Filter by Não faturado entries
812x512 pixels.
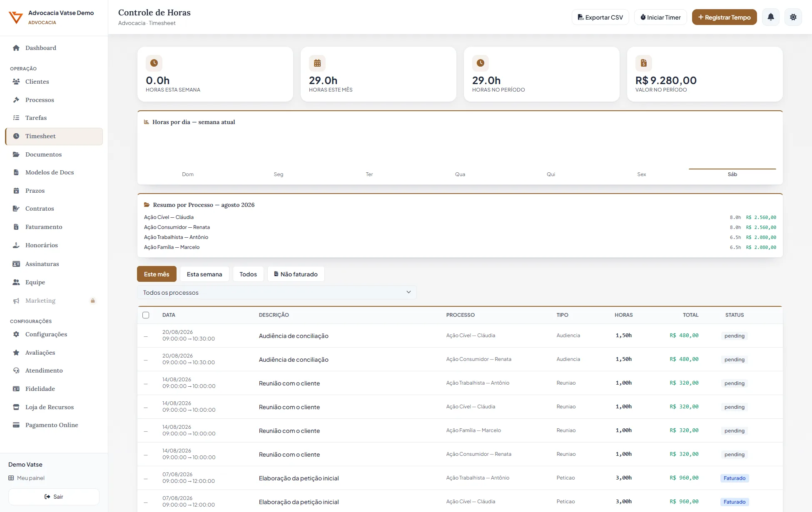click(296, 274)
